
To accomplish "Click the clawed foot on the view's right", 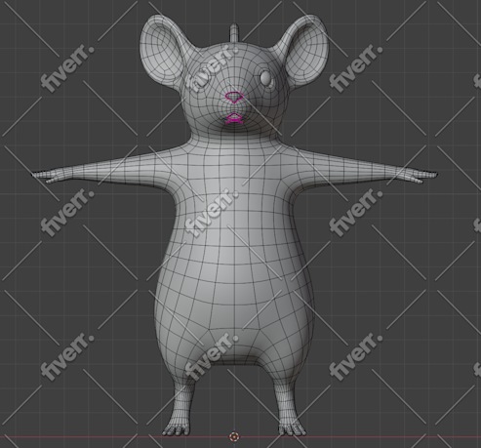I will pyautogui.click(x=292, y=427).
